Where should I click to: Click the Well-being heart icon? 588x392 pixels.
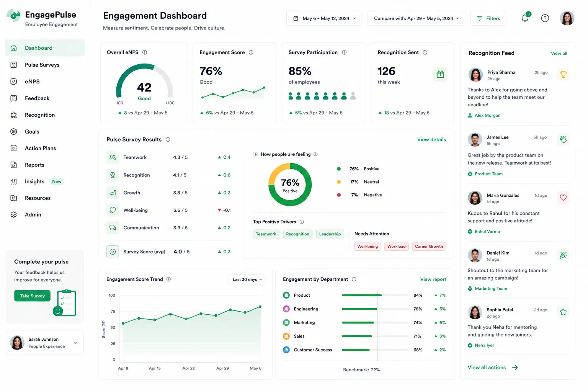(x=113, y=210)
